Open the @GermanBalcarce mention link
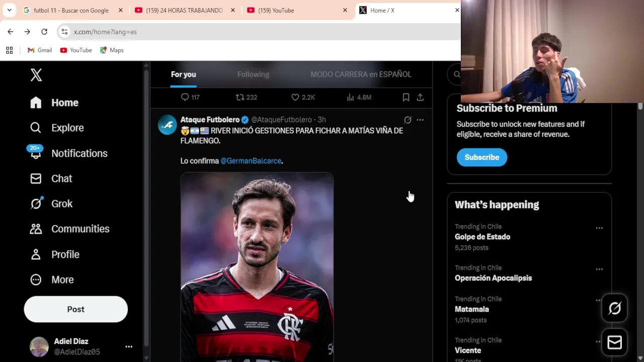644x362 pixels. click(x=251, y=161)
